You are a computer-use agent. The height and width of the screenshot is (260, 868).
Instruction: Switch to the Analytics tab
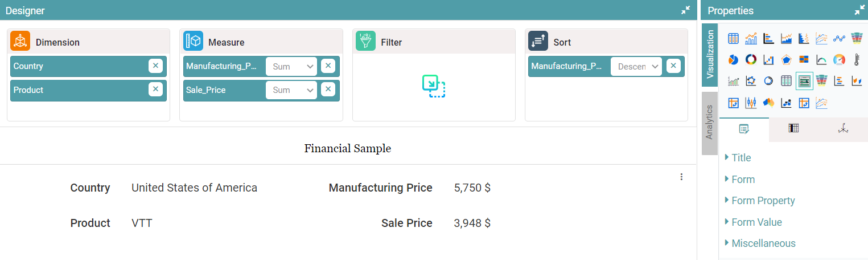[709, 122]
